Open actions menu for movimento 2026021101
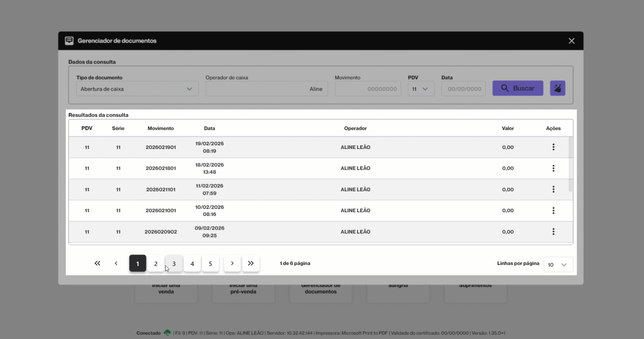This screenshot has width=644, height=339. [553, 189]
